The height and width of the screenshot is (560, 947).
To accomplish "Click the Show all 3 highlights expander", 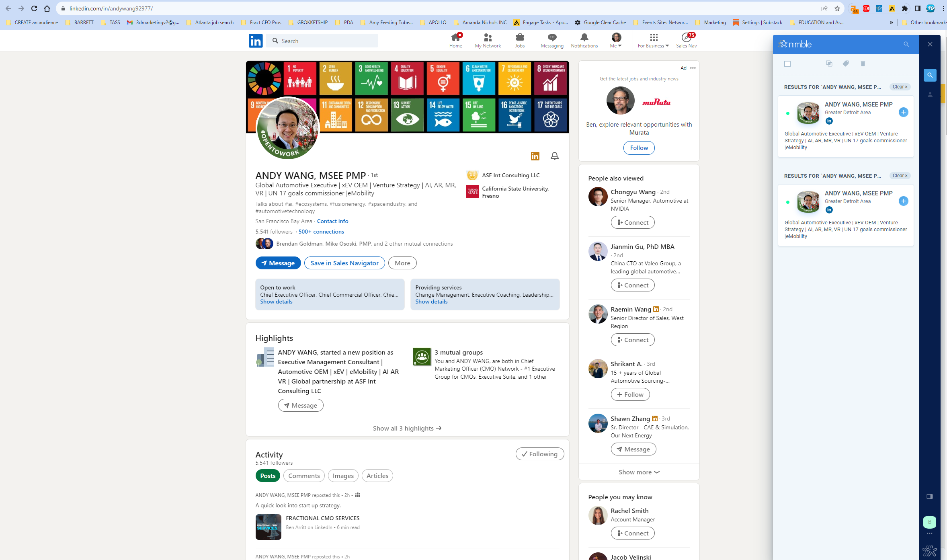I will pos(406,428).
